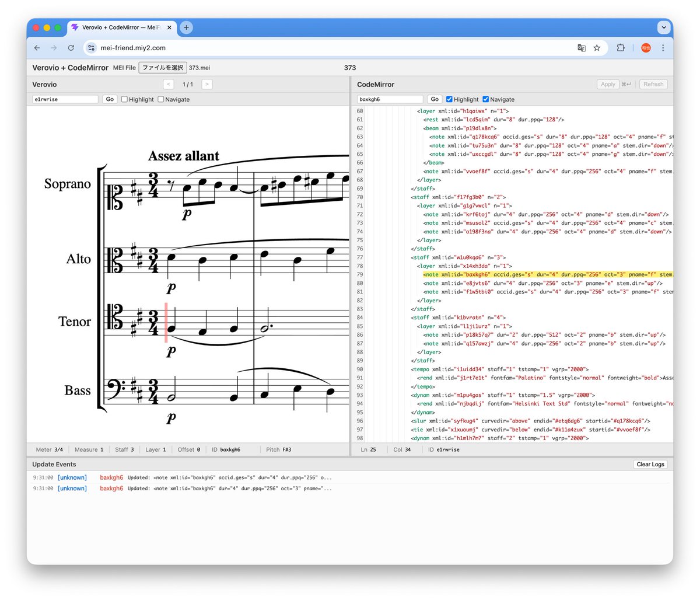
Task: Open Chrome three-dot menu
Action: (x=663, y=48)
